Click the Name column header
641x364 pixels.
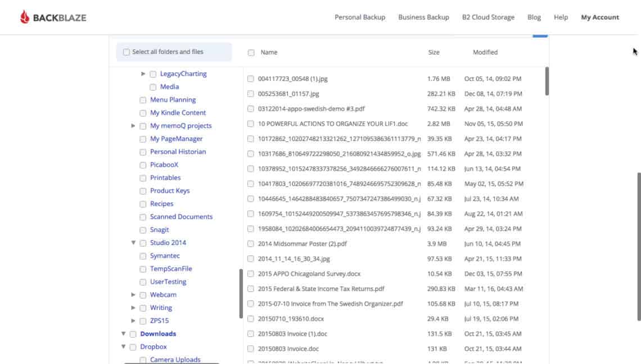(x=269, y=52)
